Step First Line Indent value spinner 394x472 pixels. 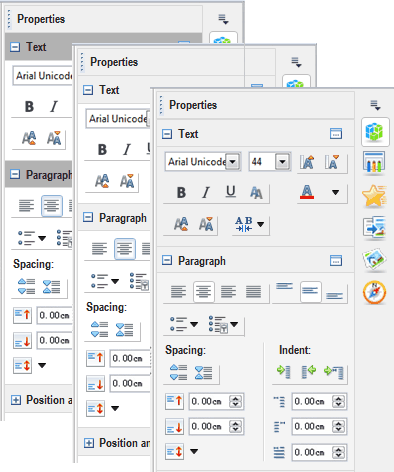click(x=339, y=452)
